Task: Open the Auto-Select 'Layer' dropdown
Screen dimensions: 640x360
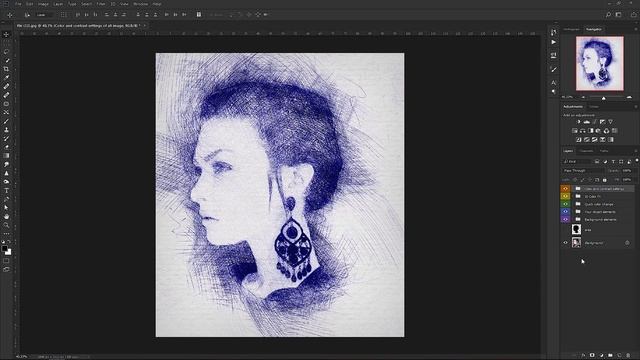Action: (44, 15)
